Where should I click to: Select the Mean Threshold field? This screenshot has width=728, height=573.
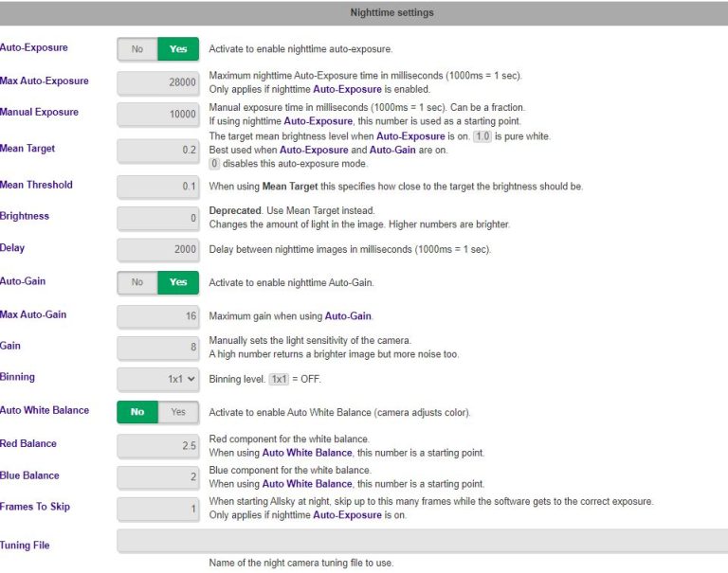tap(158, 187)
